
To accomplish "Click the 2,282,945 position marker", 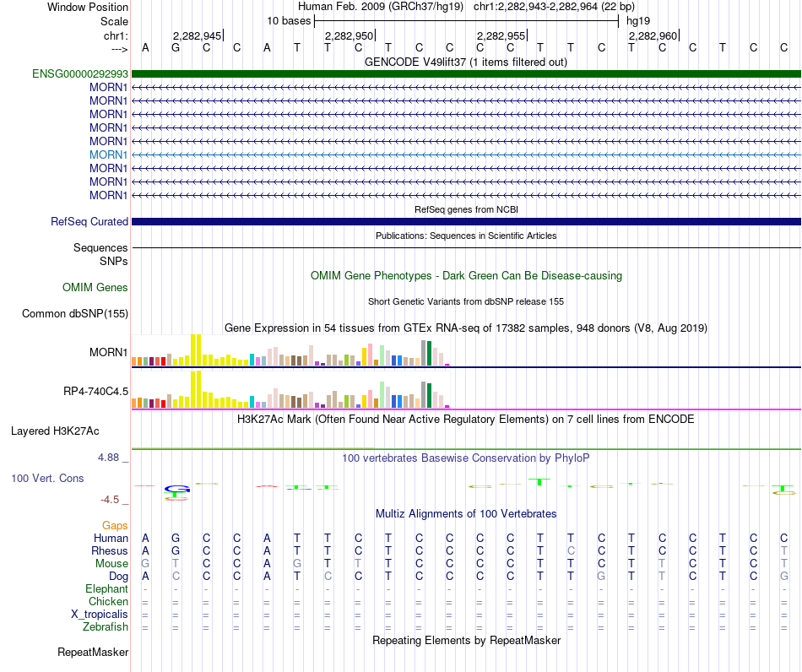I will pos(198,35).
